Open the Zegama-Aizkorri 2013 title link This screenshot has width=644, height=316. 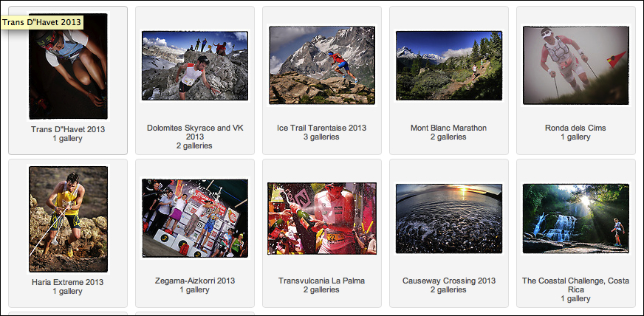[x=195, y=281]
